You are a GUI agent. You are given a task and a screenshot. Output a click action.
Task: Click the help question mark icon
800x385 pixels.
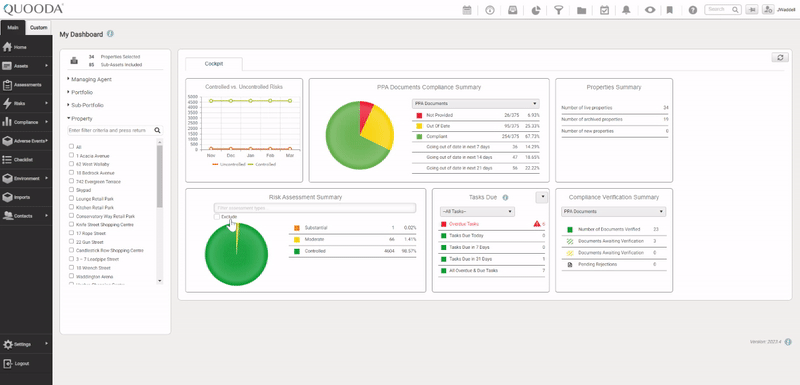tap(692, 10)
